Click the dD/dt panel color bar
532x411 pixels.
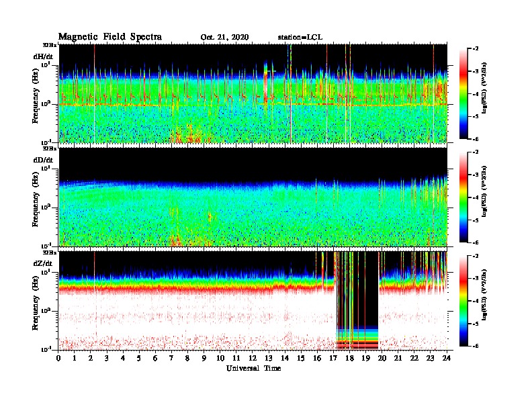pos(463,197)
